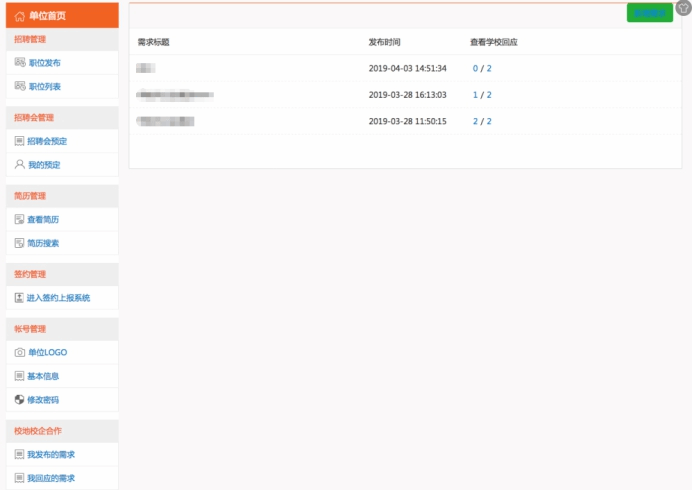Click the blurred title dated 2019-03-28 16:13:03

coord(175,95)
